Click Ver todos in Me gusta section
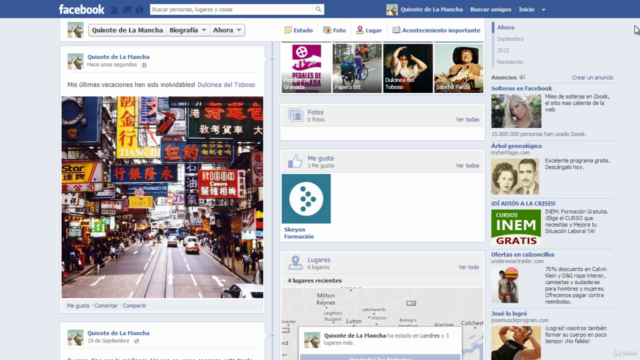Image resolution: width=640 pixels, height=360 pixels. click(x=467, y=166)
